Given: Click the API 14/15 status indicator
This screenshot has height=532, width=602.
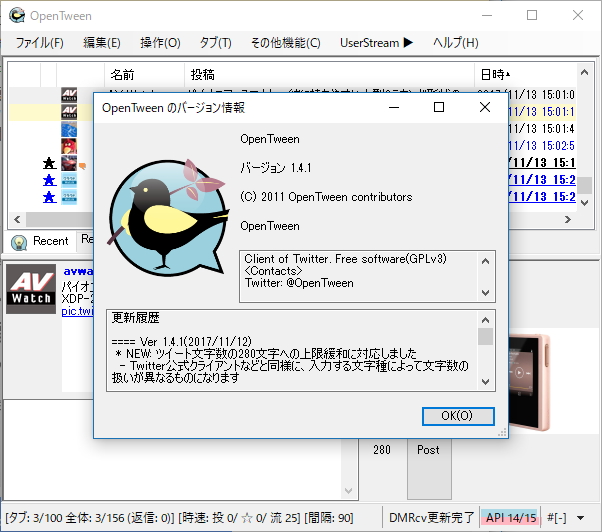Looking at the screenshot, I should pos(511,518).
